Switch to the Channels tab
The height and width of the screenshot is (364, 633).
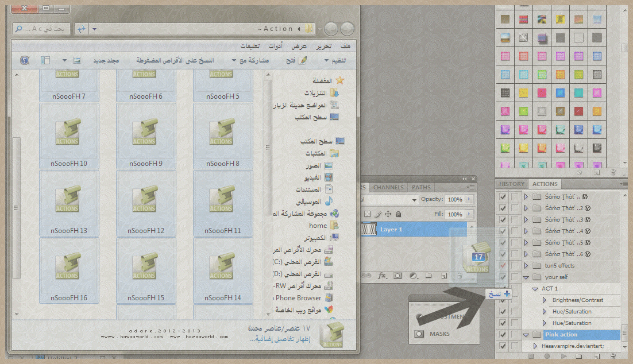tap(388, 187)
